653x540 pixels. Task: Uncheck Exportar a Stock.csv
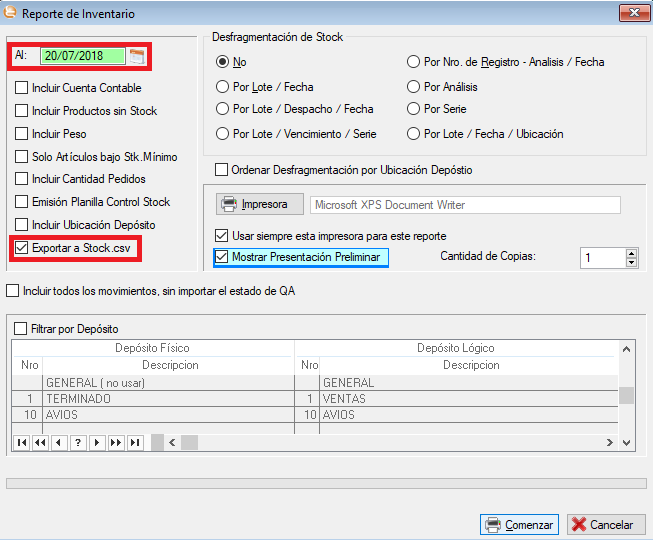21,247
